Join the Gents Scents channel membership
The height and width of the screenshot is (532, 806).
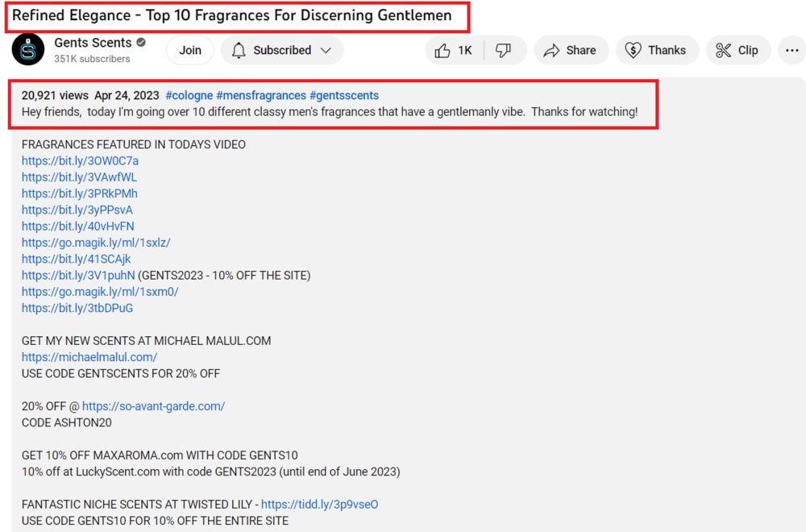190,50
